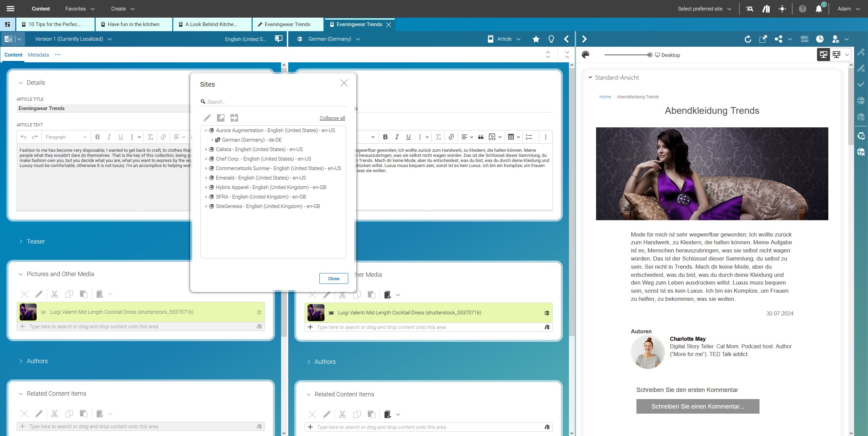Image resolution: width=868 pixels, height=436 pixels.
Task: Switch to the Have fun in the kitchen tab
Action: (x=133, y=24)
